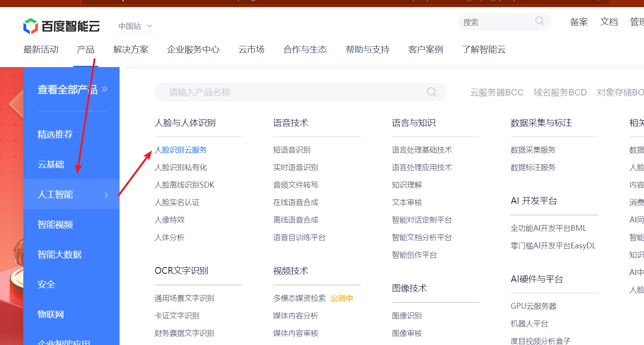This screenshot has width=644, height=345.
Task: Open GPU云服务器 link
Action: [x=534, y=306]
